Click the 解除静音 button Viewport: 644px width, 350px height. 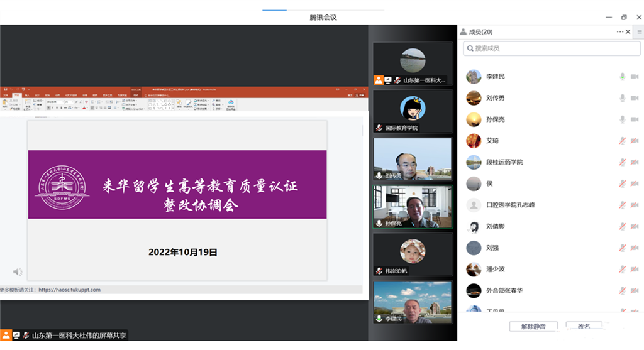[x=533, y=326]
